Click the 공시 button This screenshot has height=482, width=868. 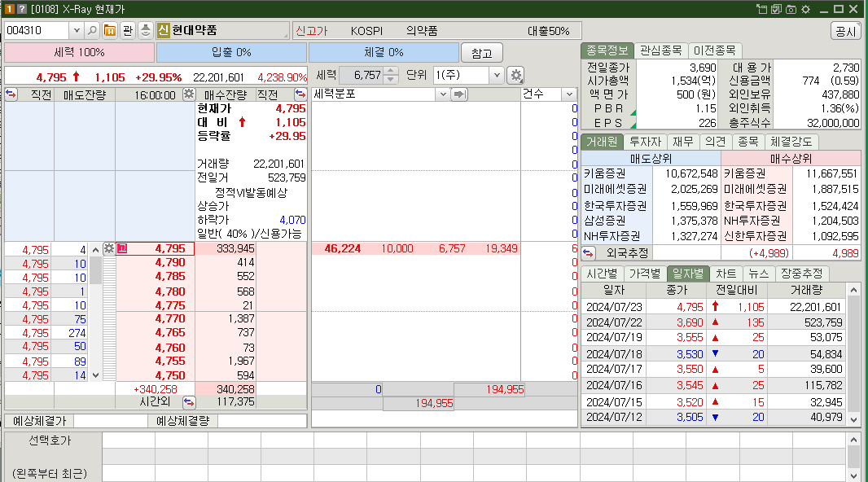pyautogui.click(x=845, y=32)
